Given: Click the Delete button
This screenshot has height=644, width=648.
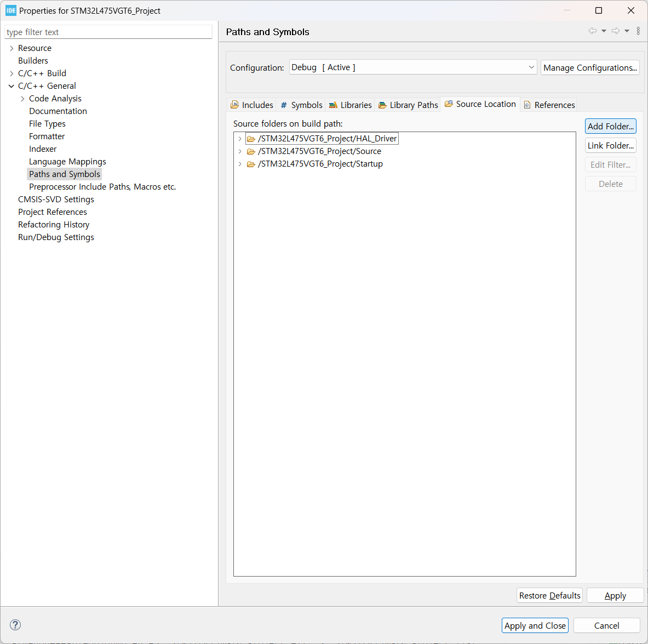Looking at the screenshot, I should [x=610, y=184].
